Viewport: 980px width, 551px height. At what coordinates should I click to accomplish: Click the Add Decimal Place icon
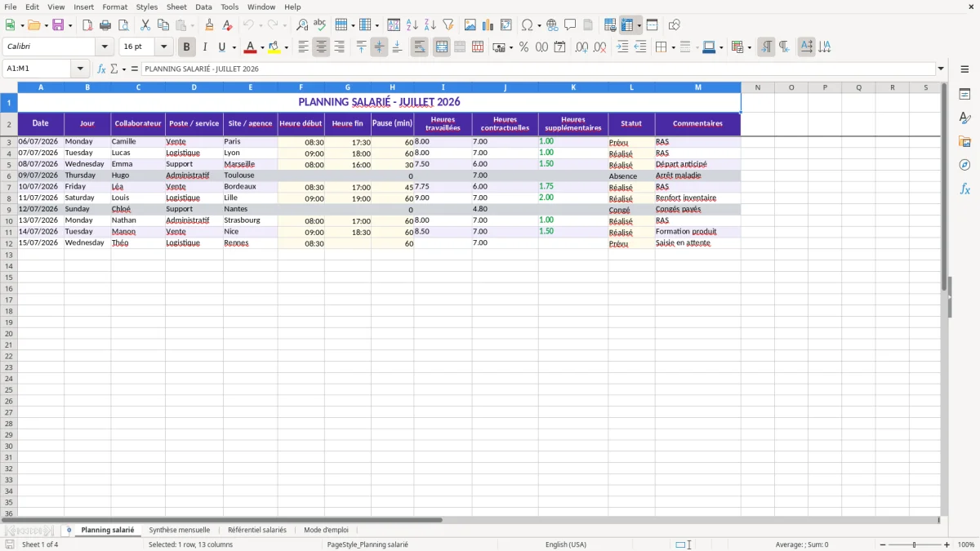click(x=582, y=47)
